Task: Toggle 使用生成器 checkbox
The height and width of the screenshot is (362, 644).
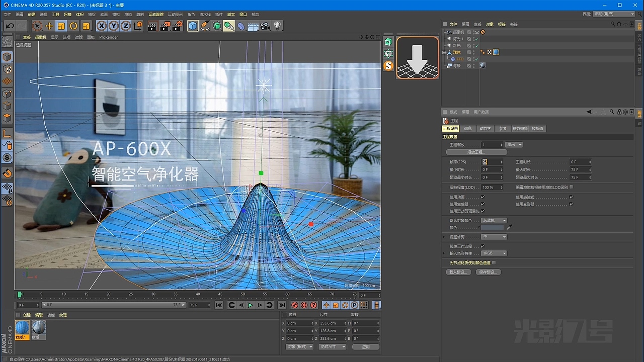Action: [x=482, y=204]
